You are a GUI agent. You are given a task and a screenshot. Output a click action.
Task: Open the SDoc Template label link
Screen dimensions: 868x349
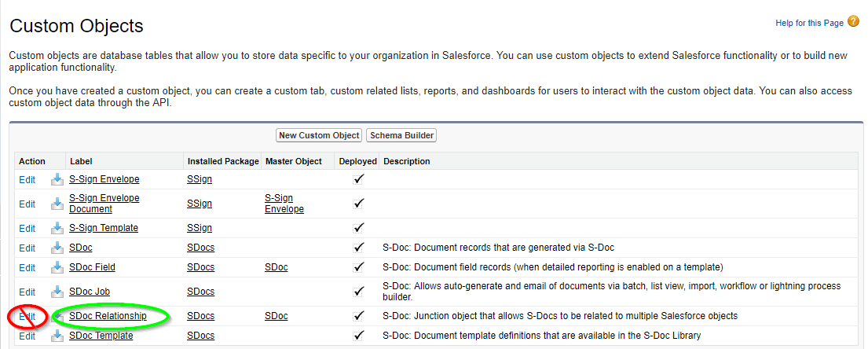point(101,335)
